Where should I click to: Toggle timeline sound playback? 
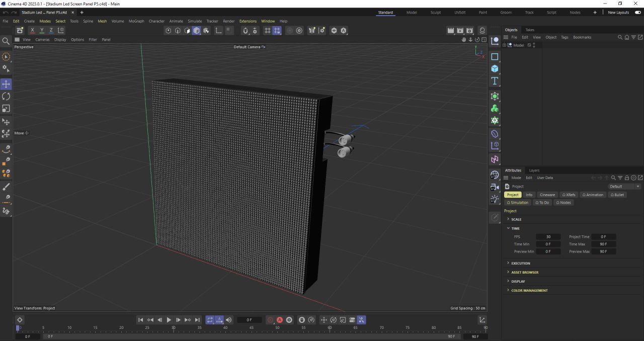pos(229,320)
